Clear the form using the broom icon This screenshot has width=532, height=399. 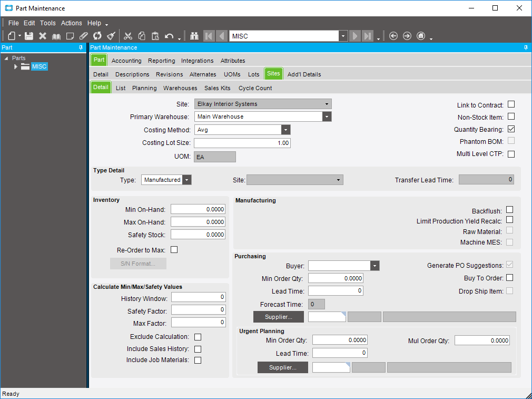[x=112, y=35]
